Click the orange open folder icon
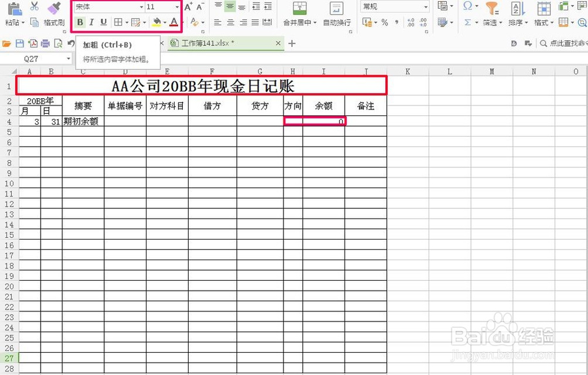Image resolution: width=588 pixels, height=375 pixels. (x=6, y=44)
